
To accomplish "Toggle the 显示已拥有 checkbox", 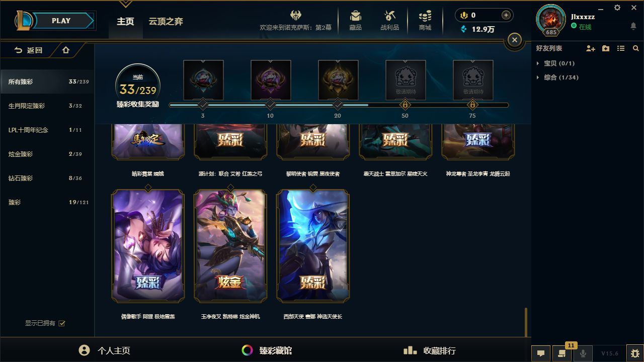I will click(62, 323).
